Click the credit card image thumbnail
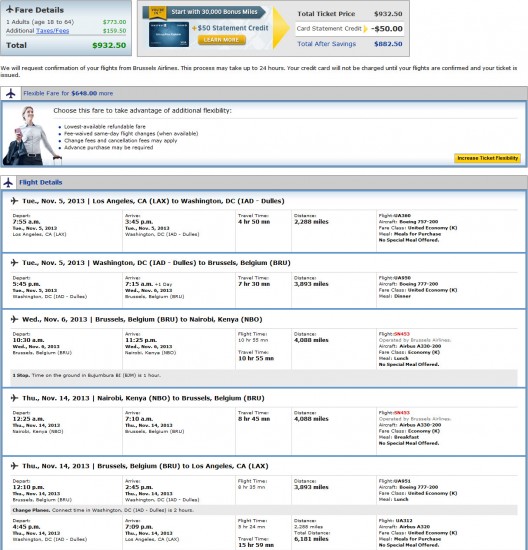This screenshot has height=550, width=528. (169, 34)
